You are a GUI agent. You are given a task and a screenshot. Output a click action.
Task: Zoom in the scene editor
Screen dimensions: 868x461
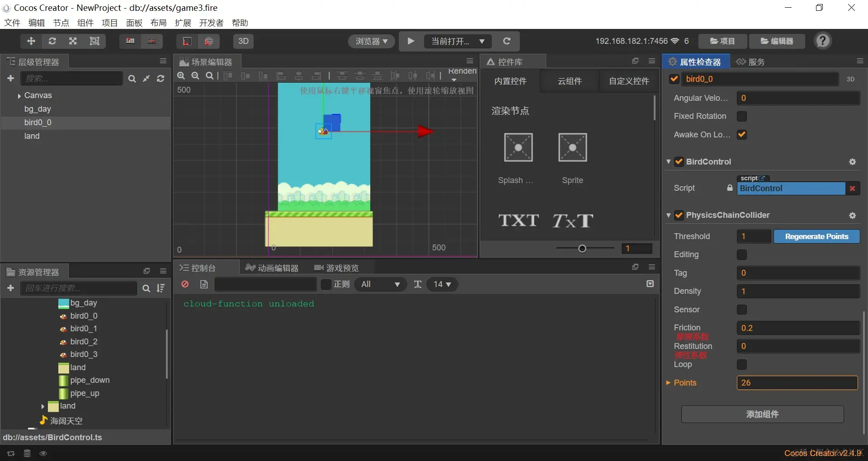tap(181, 75)
